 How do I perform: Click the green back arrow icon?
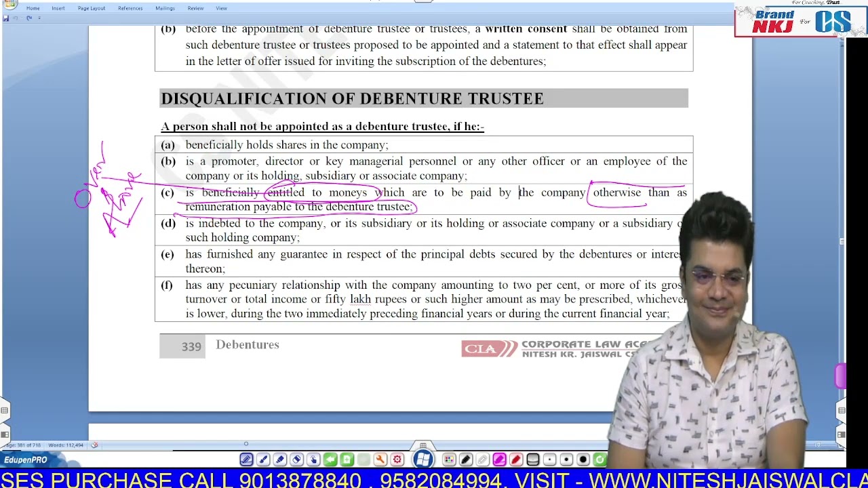coord(330,460)
